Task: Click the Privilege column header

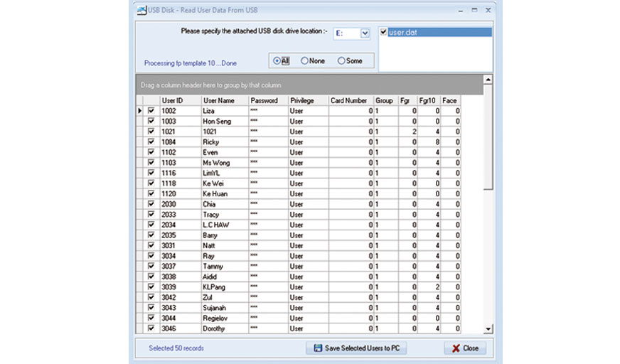Action: pos(309,100)
